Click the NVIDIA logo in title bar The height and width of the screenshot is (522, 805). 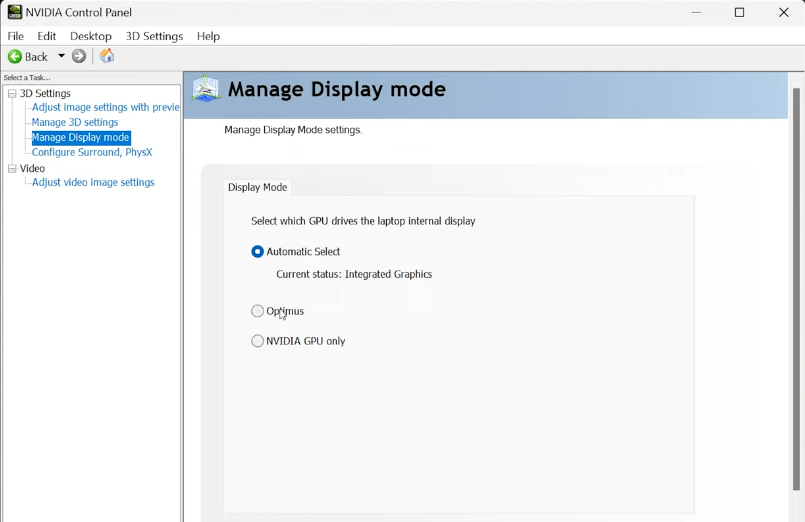(14, 12)
